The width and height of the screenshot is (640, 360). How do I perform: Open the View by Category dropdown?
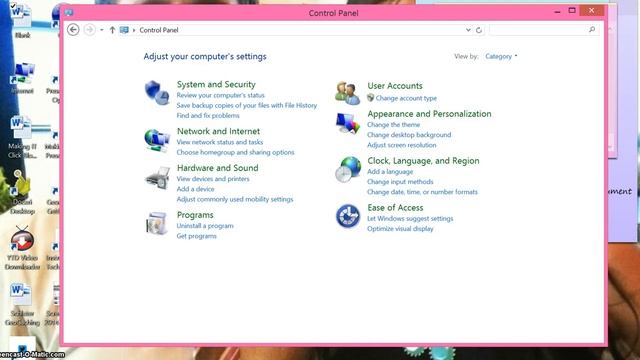tap(501, 56)
